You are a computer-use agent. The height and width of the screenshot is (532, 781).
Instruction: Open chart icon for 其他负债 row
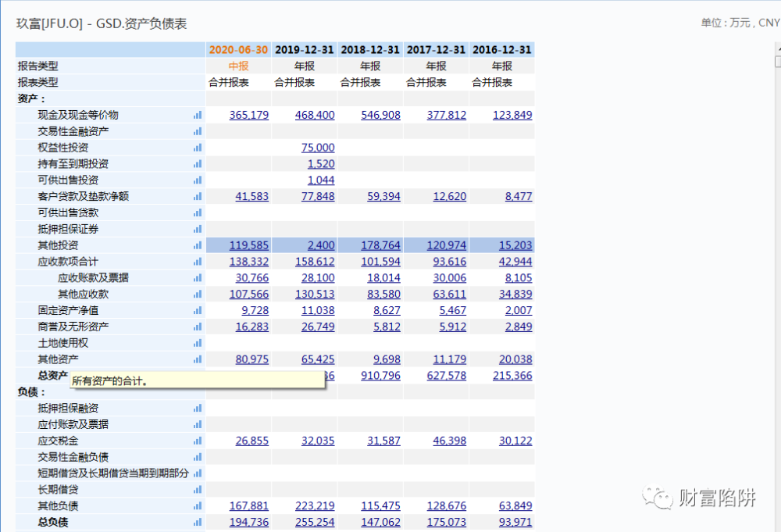[x=198, y=506]
